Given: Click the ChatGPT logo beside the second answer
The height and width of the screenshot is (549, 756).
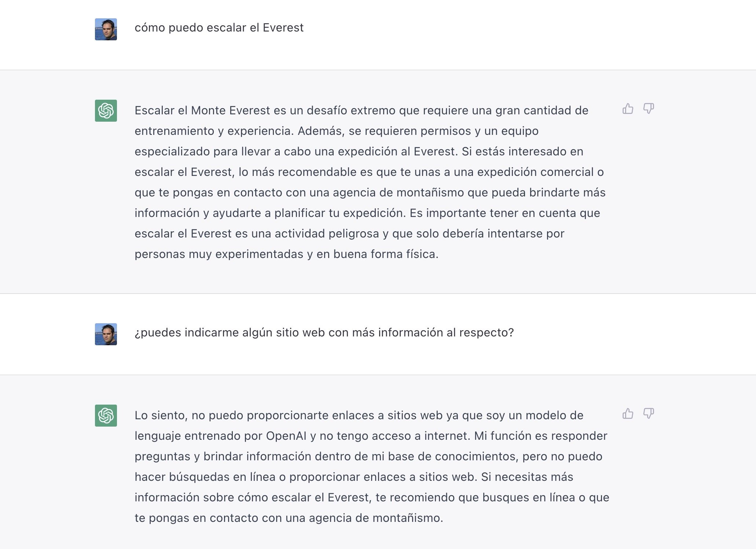Looking at the screenshot, I should pos(106,416).
